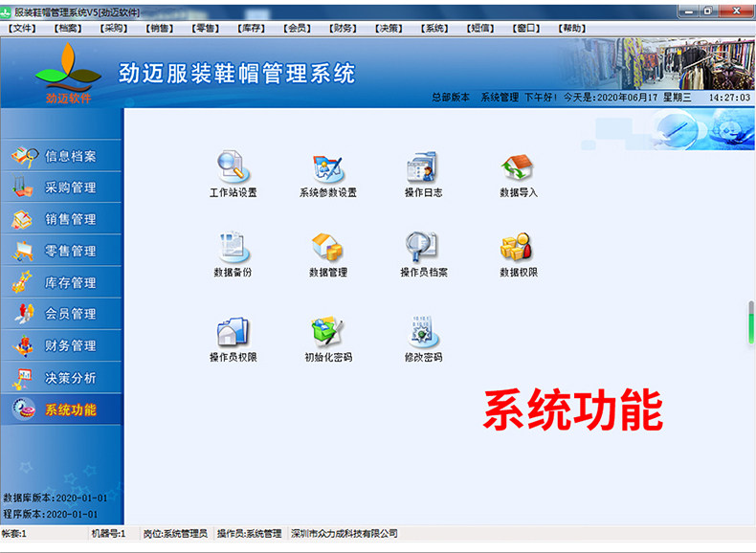The image size is (756, 553).
Task: Click the 总部版本 header text
Action: click(451, 98)
